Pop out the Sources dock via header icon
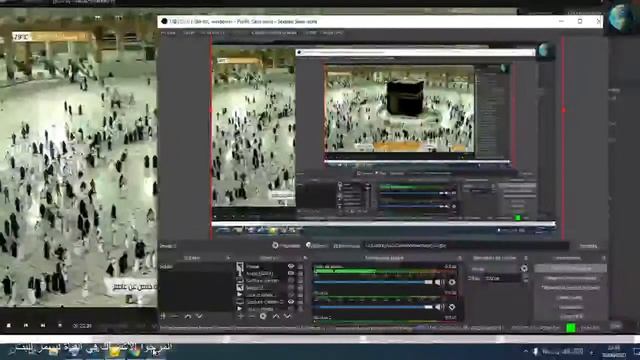 point(305,258)
